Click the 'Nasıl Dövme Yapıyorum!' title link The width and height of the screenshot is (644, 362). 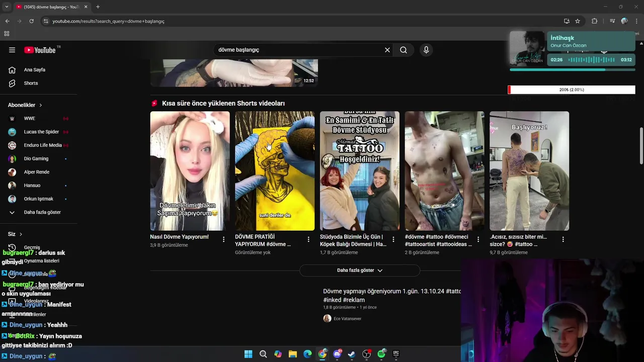(179, 237)
